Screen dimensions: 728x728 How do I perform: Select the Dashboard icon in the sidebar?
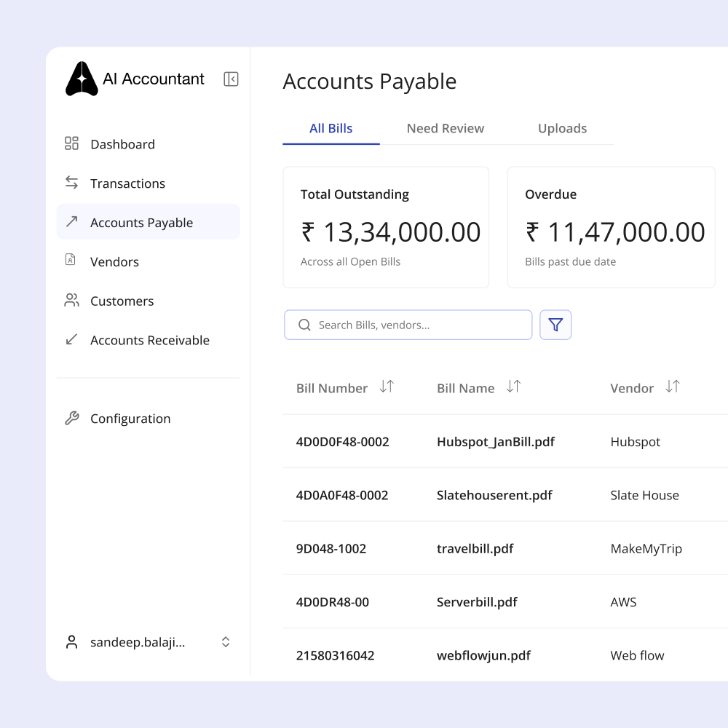[71, 144]
